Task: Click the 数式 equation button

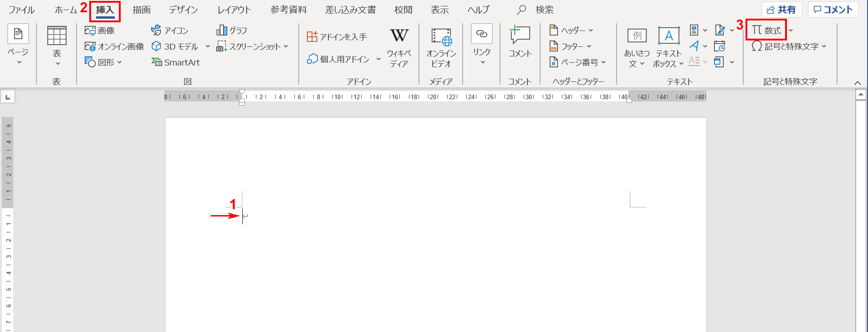Action: 766,30
